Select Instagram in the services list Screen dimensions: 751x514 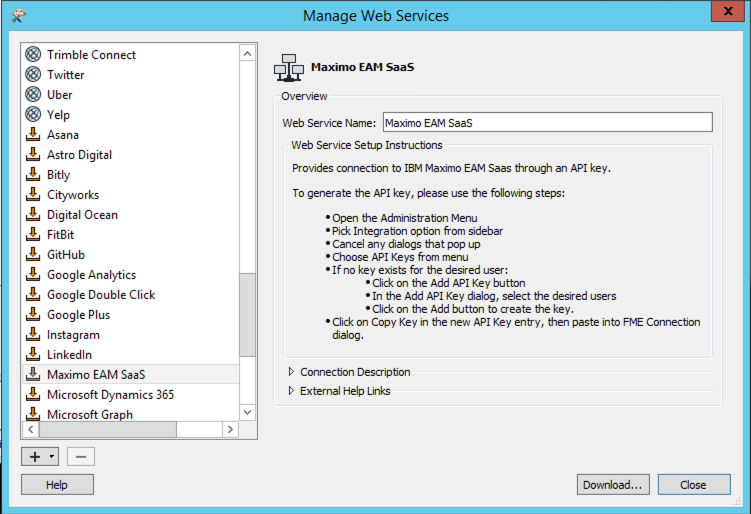click(73, 335)
